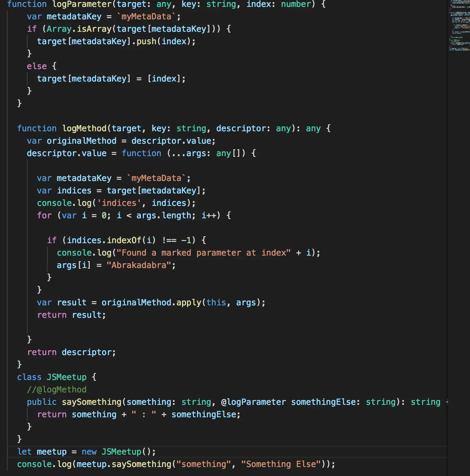Click the "Abrakadabra" string literal
470x476 pixels.
tap(139, 265)
